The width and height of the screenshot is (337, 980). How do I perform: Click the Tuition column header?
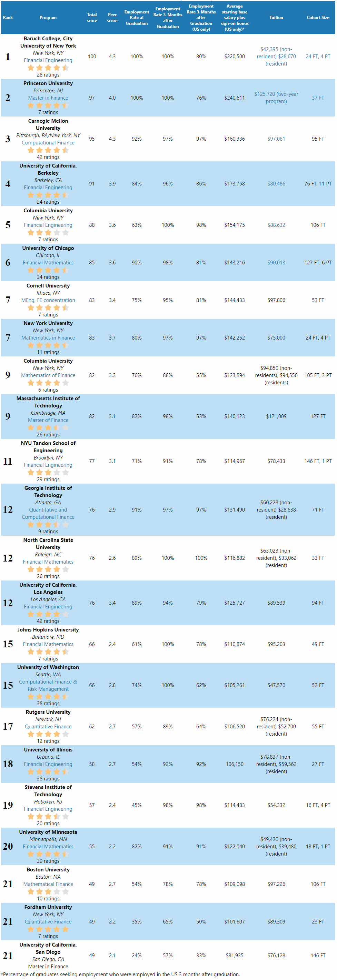tap(276, 18)
